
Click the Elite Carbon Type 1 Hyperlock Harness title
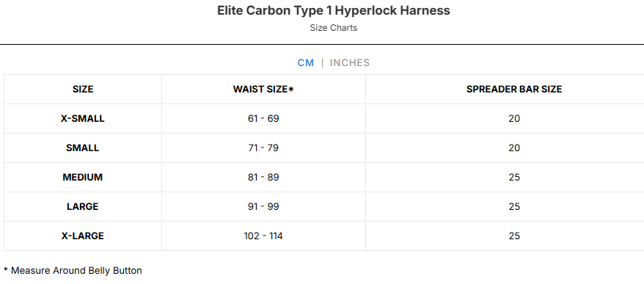(334, 11)
